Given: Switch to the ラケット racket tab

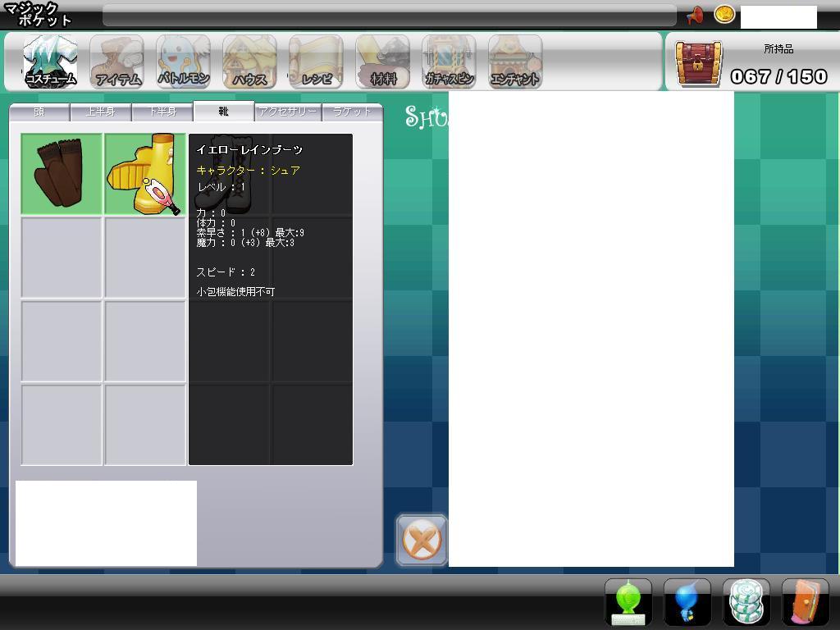Looking at the screenshot, I should coord(352,112).
